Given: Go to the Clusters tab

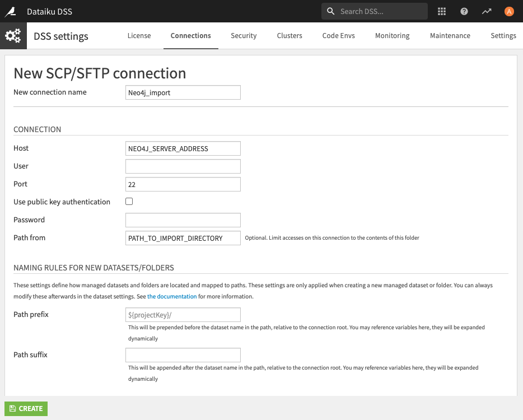Looking at the screenshot, I should click(x=289, y=36).
